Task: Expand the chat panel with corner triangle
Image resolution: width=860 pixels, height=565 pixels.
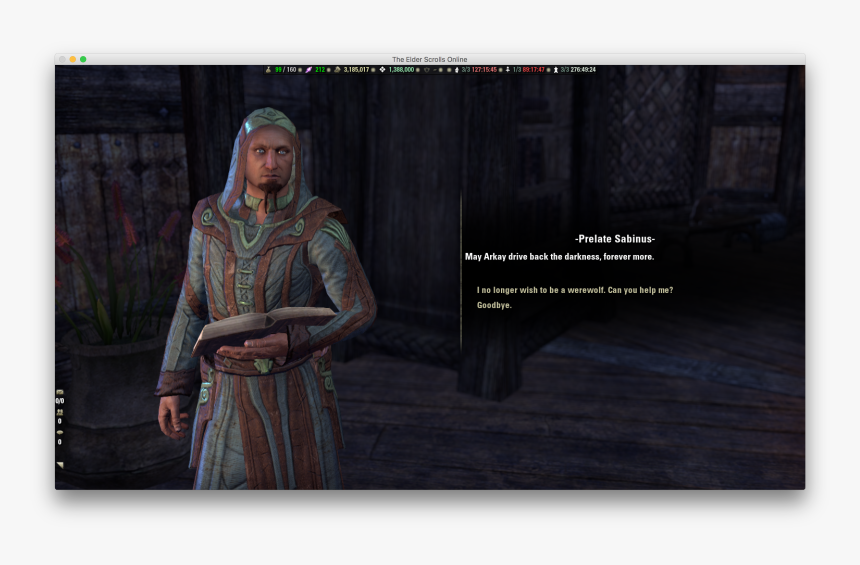Action: 60,465
